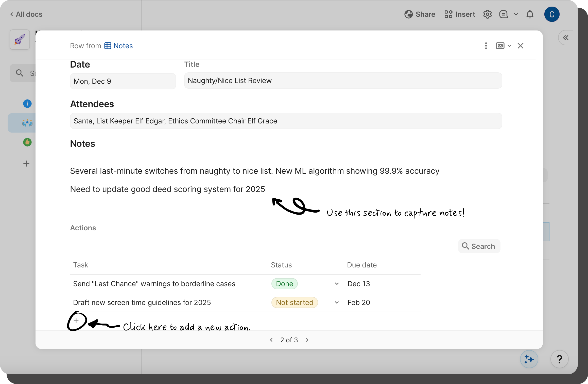
Task: Click the AI sparkle assistant button
Action: coord(529,359)
